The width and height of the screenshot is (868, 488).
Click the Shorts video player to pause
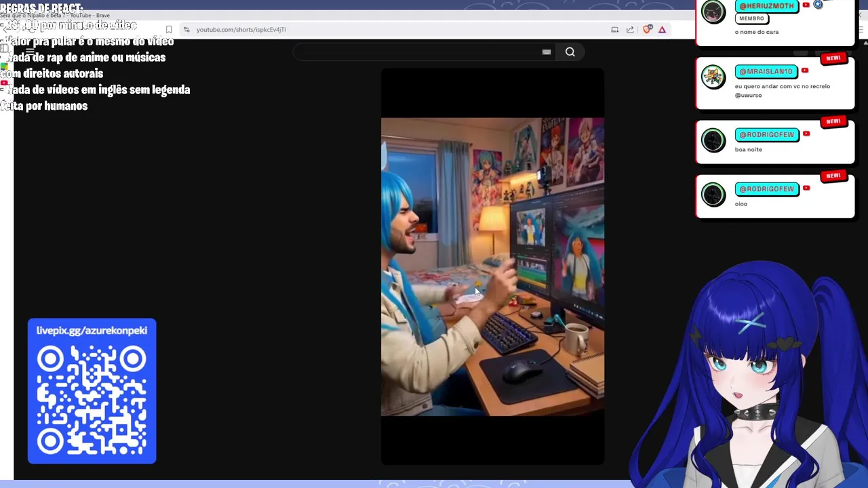(x=492, y=266)
